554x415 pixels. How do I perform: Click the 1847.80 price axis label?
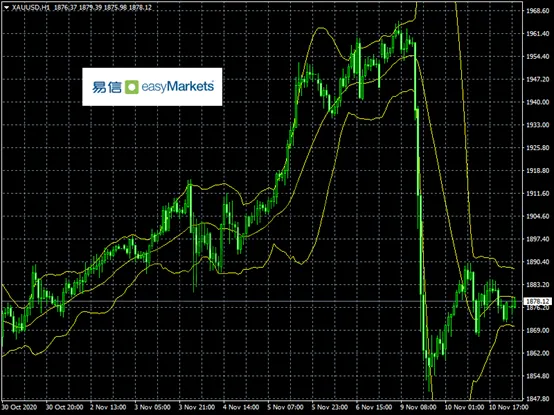[x=538, y=399]
